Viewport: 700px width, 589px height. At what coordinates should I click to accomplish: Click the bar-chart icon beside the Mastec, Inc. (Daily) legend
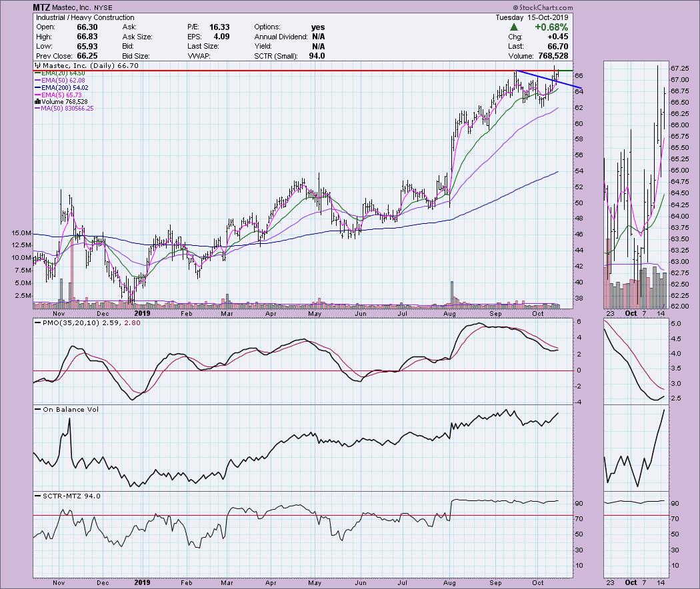38,65
